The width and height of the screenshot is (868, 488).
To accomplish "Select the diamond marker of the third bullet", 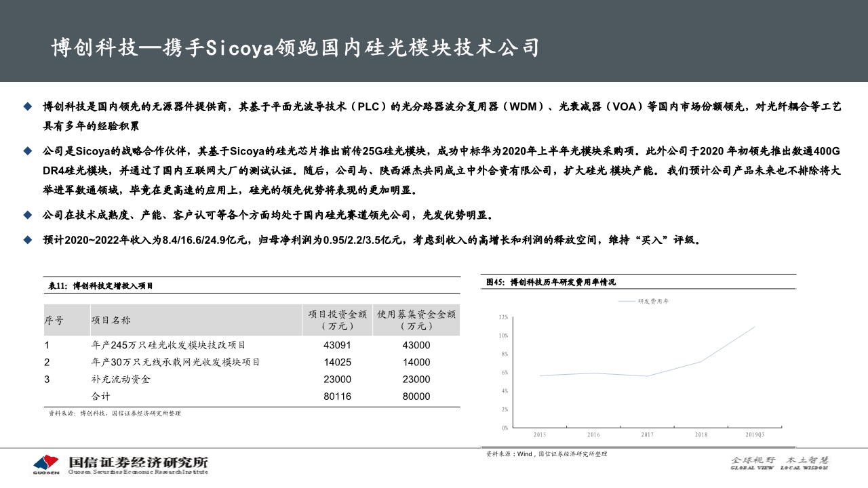I will [x=27, y=216].
